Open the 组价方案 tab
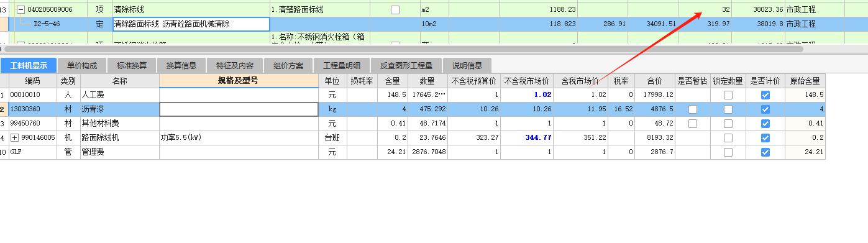Screen dimensions: 868x243 pyautogui.click(x=288, y=65)
